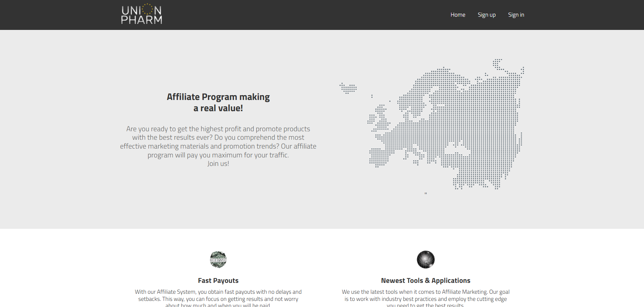
Task: Click the Iceland dot cluster on the map
Action: [348, 88]
